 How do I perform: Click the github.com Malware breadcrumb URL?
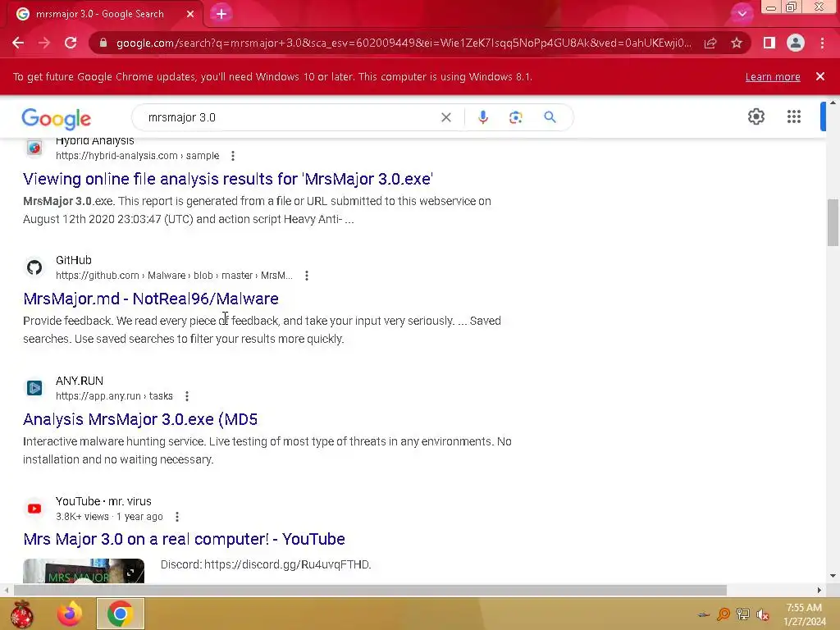coord(174,276)
